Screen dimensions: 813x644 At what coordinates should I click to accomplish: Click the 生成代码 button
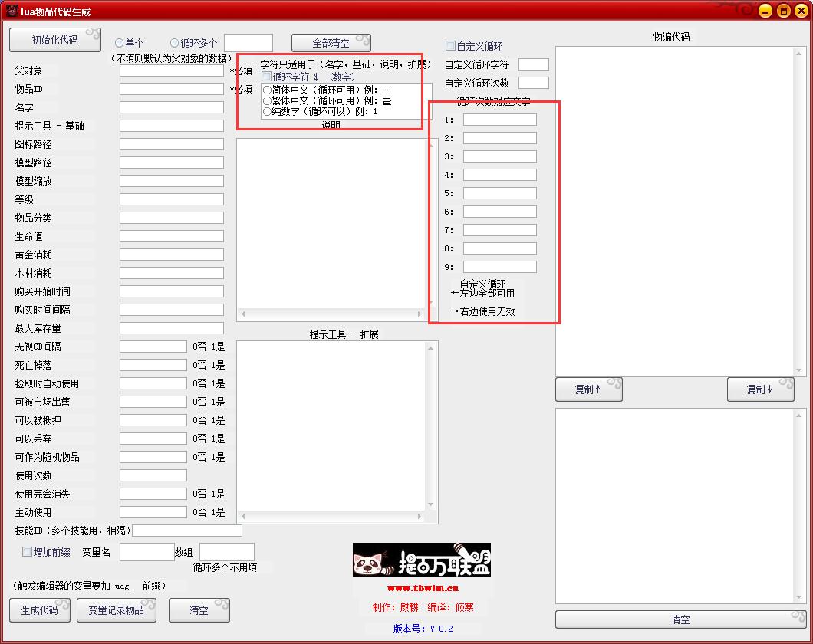click(38, 610)
